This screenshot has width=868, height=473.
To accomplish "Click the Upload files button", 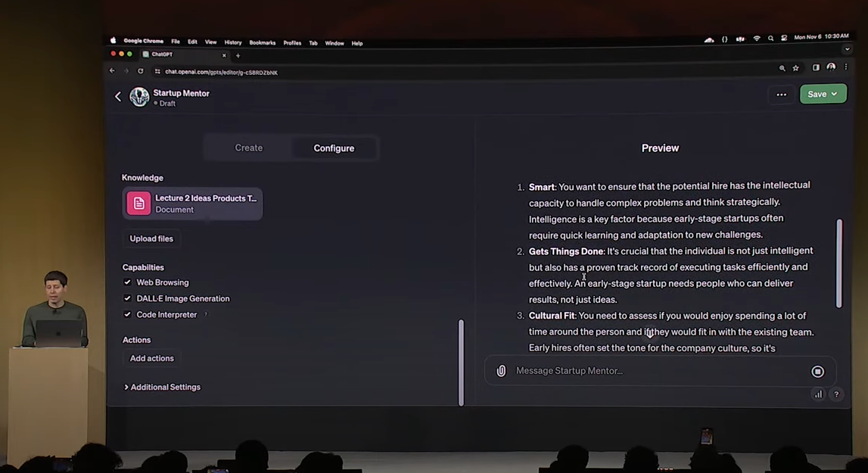I will (x=151, y=238).
